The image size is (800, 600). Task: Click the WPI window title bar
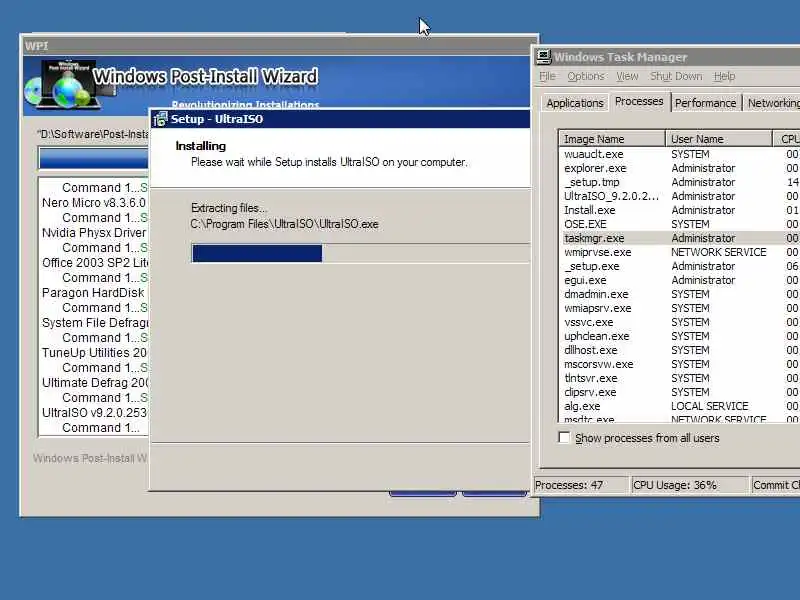(279, 46)
